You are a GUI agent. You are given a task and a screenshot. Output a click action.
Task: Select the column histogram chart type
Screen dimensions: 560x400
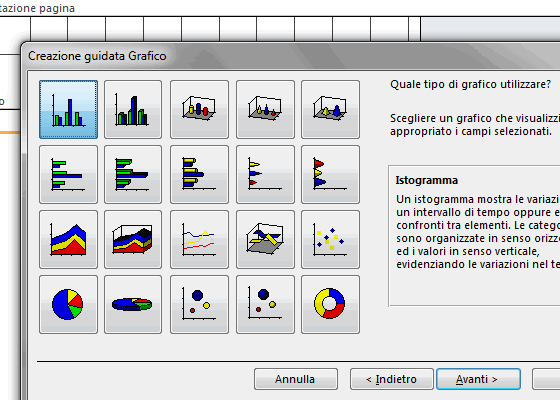[68, 109]
